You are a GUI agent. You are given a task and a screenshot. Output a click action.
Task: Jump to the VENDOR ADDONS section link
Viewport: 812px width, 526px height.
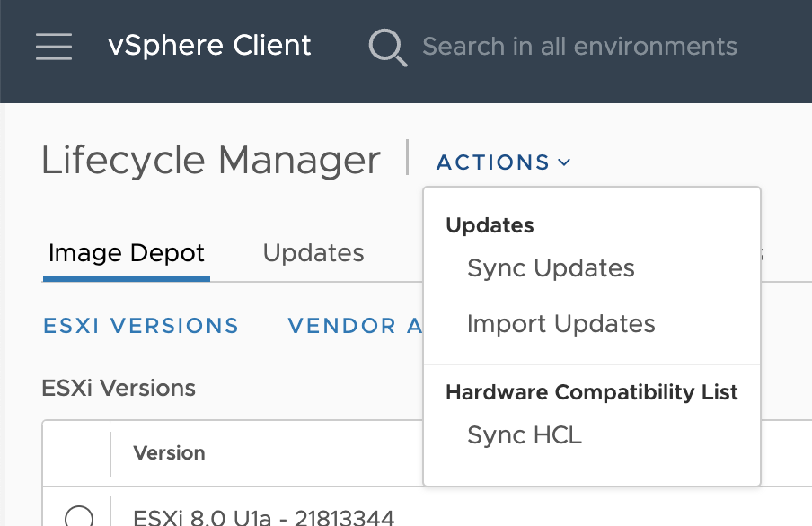pyautogui.click(x=355, y=326)
